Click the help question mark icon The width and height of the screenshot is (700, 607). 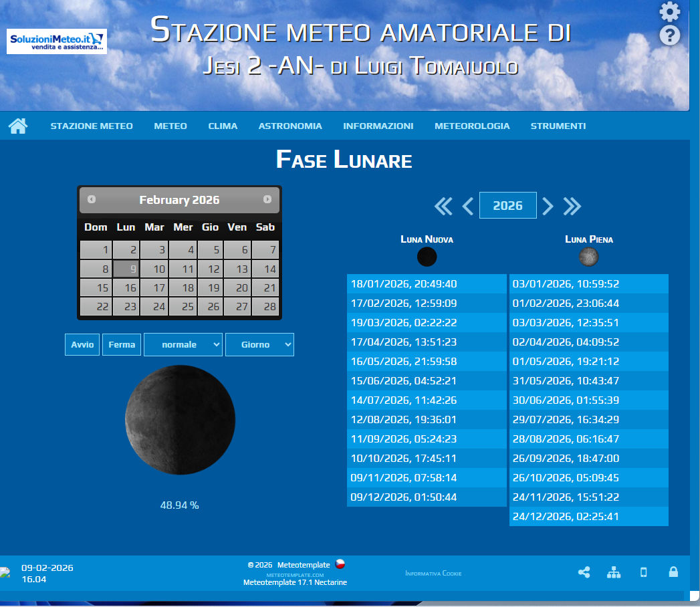point(669,35)
